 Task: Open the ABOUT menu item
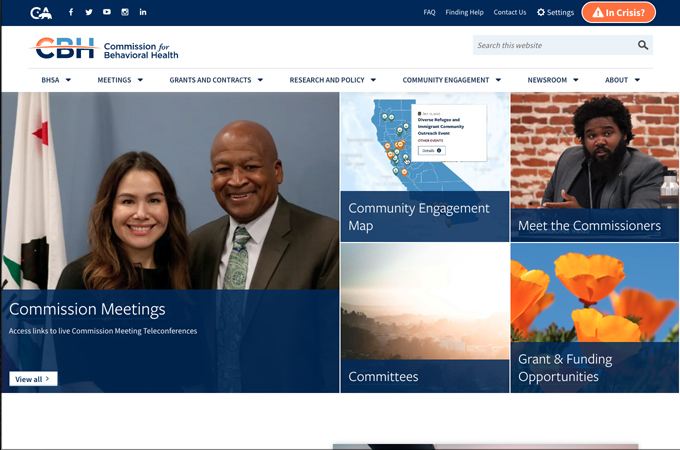[x=616, y=80]
